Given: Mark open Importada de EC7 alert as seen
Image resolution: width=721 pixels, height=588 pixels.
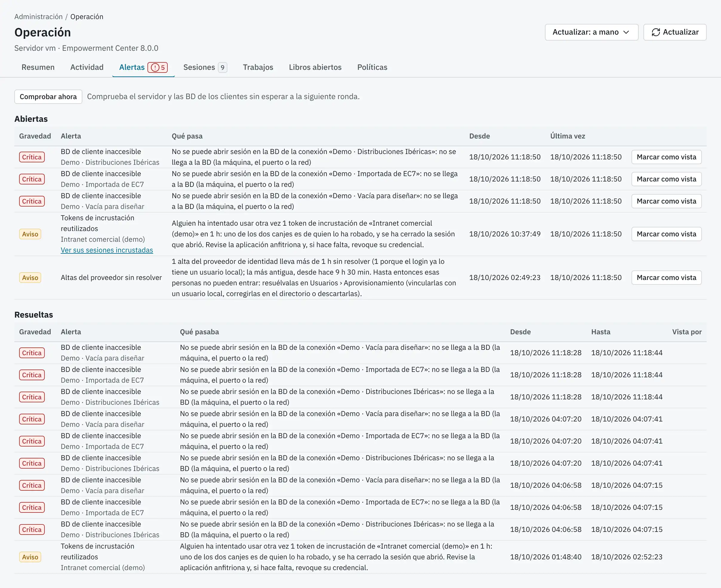Looking at the screenshot, I should (x=666, y=179).
